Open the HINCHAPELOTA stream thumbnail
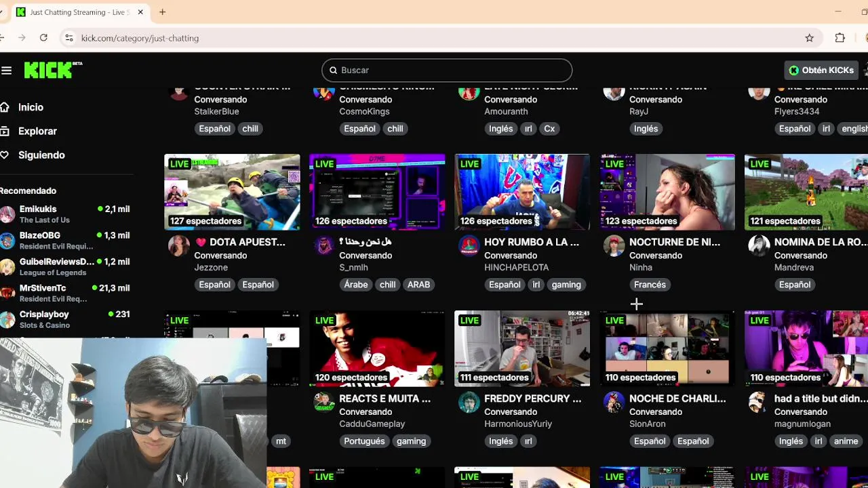Viewport: 868px width, 488px height. pos(522,192)
